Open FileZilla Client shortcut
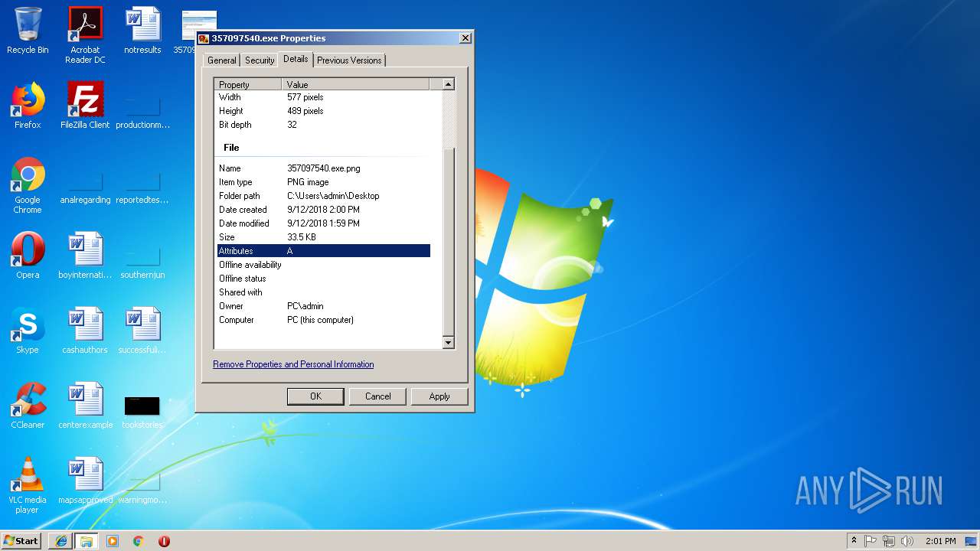This screenshot has width=980, height=551. pyautogui.click(x=85, y=106)
